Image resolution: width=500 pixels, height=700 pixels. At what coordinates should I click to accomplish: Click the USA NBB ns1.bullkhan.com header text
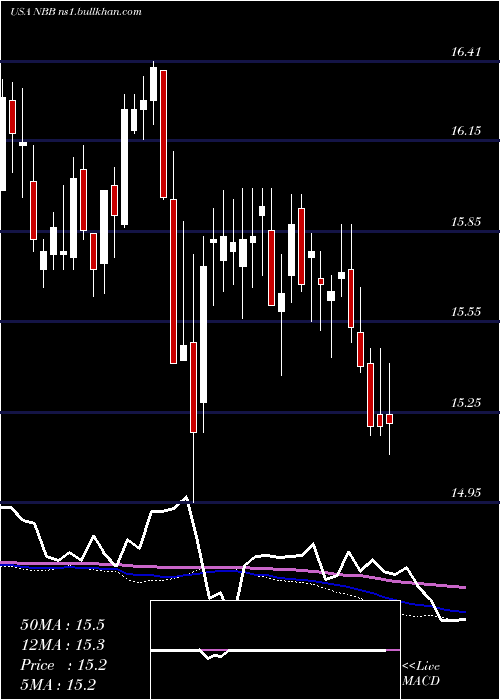pos(75,12)
